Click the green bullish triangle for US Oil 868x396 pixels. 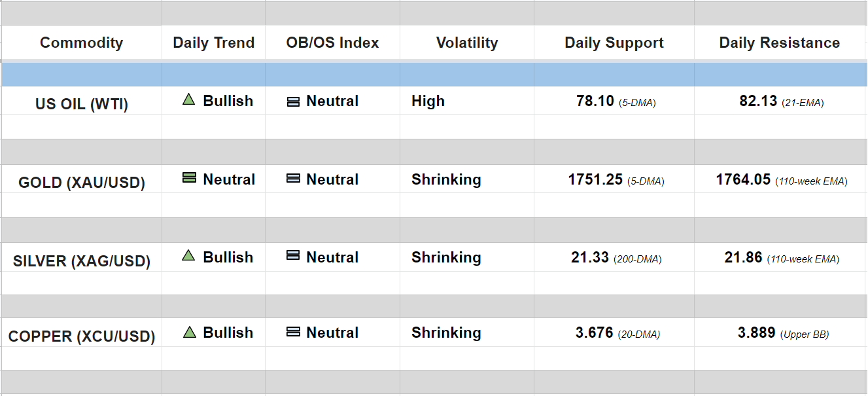[189, 100]
